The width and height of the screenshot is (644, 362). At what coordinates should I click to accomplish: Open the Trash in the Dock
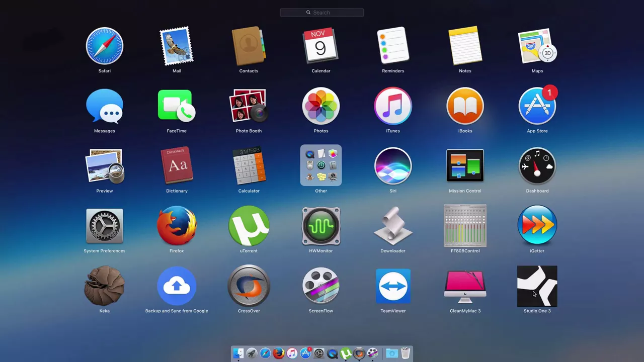coord(406,353)
